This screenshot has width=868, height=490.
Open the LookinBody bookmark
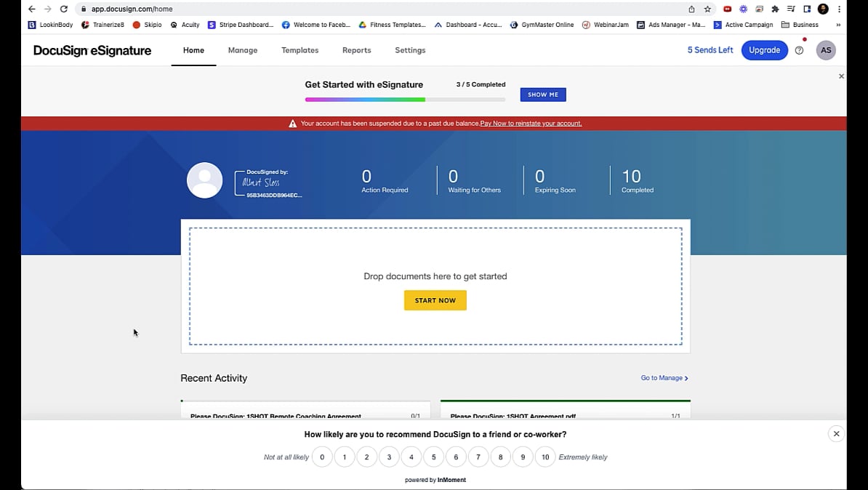pos(50,25)
